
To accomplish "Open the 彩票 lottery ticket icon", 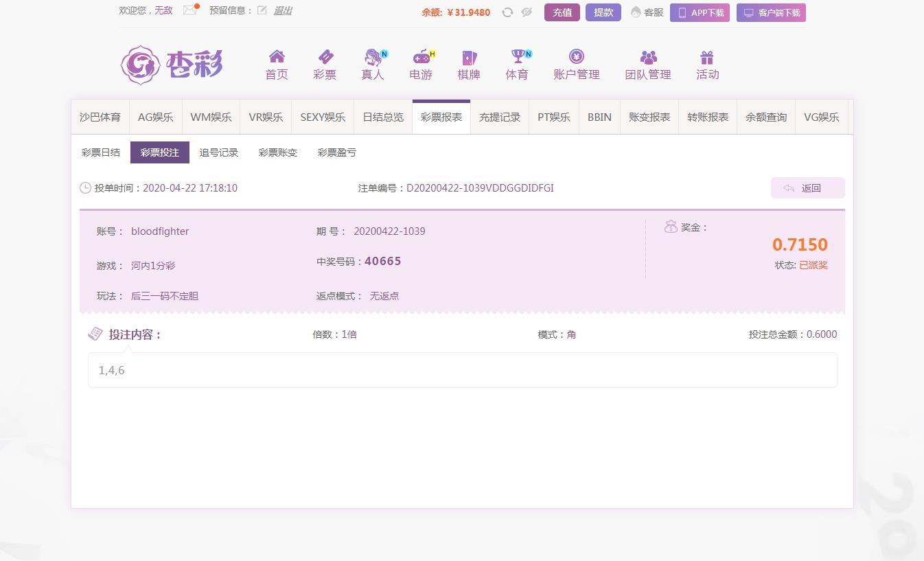I will tap(325, 57).
